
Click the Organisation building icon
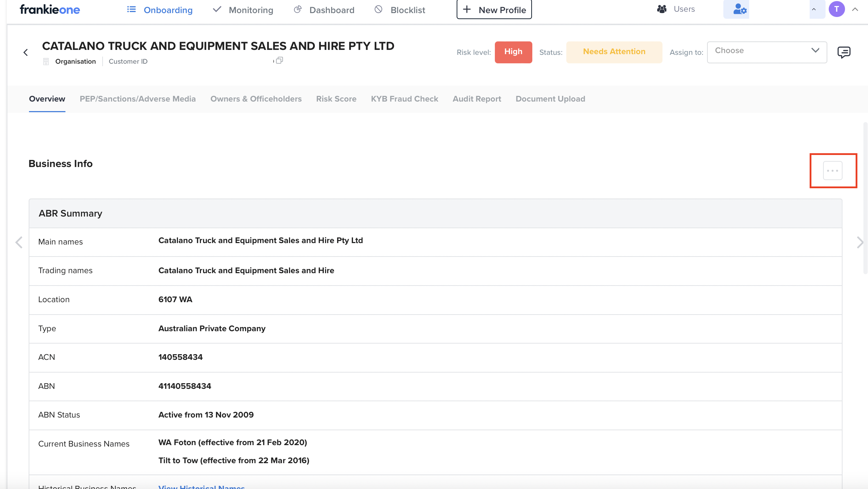46,62
